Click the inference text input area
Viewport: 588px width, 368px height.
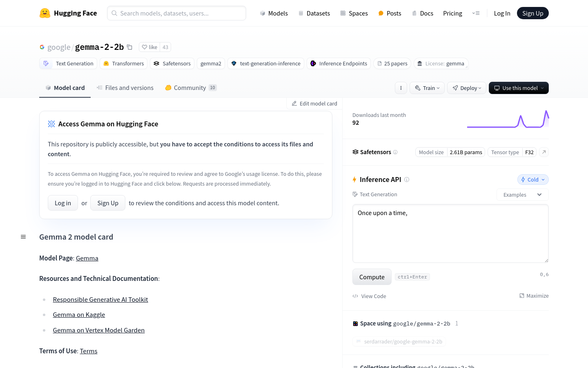pos(450,233)
